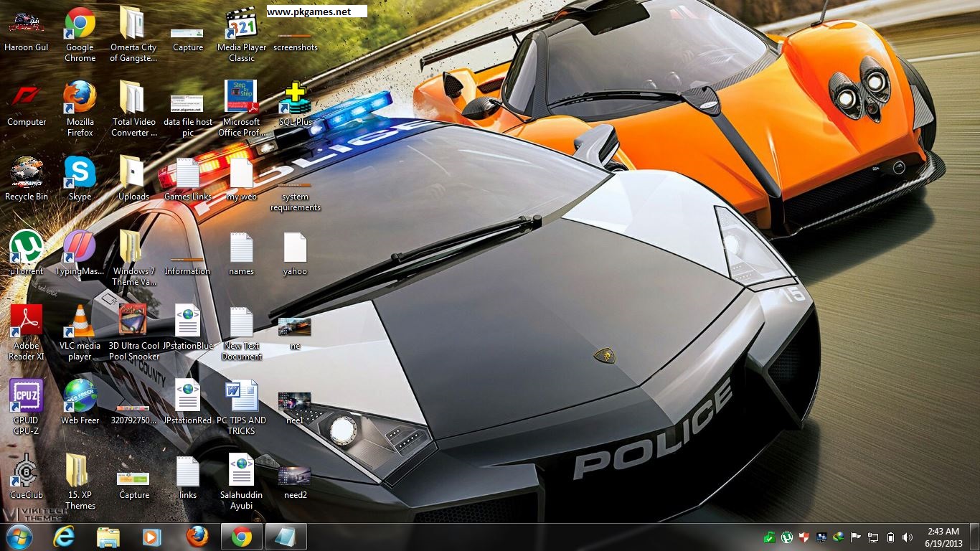Screen dimensions: 980x551
Task: Open the Salahuddin Ayubi document
Action: click(242, 482)
